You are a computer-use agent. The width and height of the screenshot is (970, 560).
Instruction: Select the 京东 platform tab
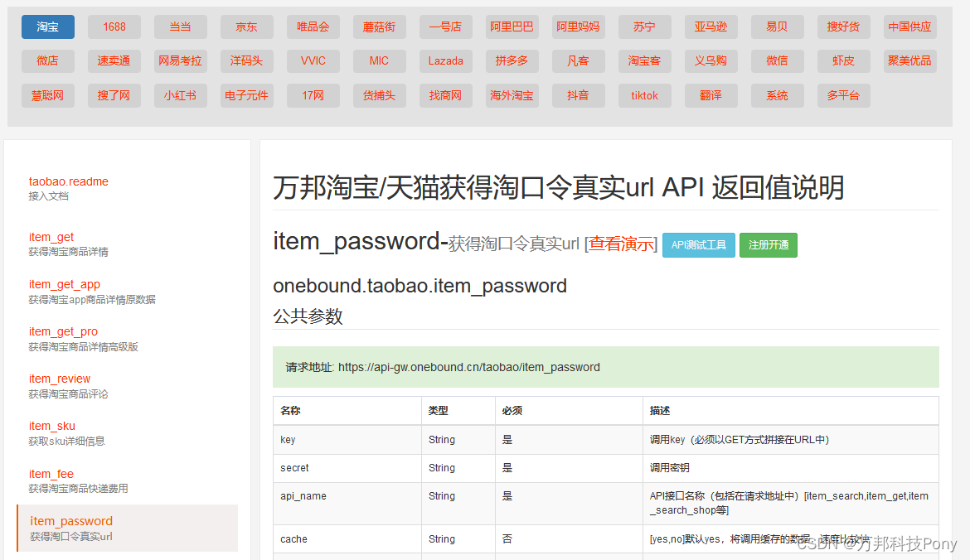pos(246,27)
